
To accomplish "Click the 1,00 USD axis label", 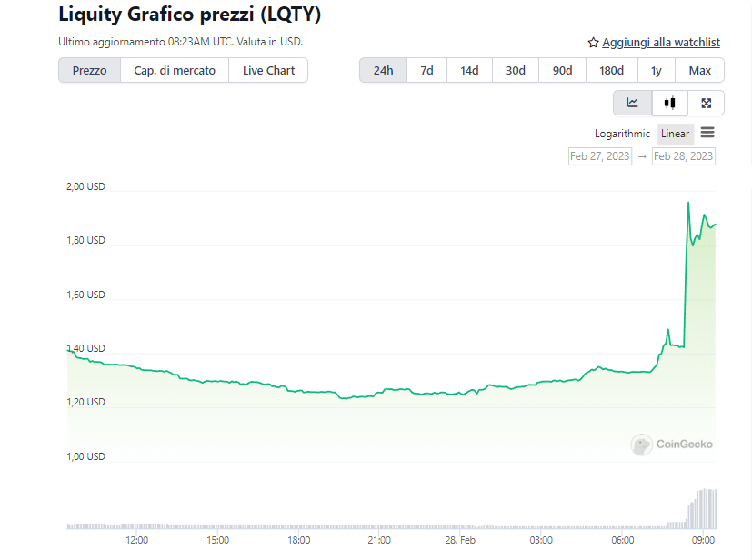I will coord(85,456).
